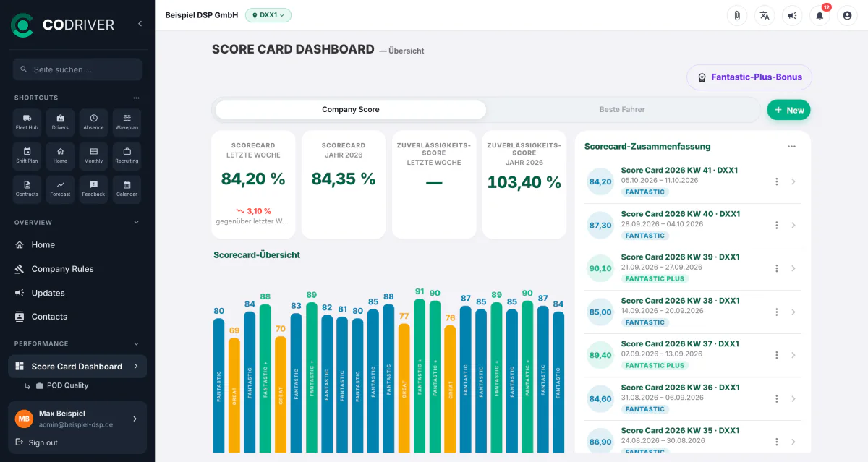Switch to Beste Fahrer tab
The image size is (868, 462).
[x=622, y=109]
